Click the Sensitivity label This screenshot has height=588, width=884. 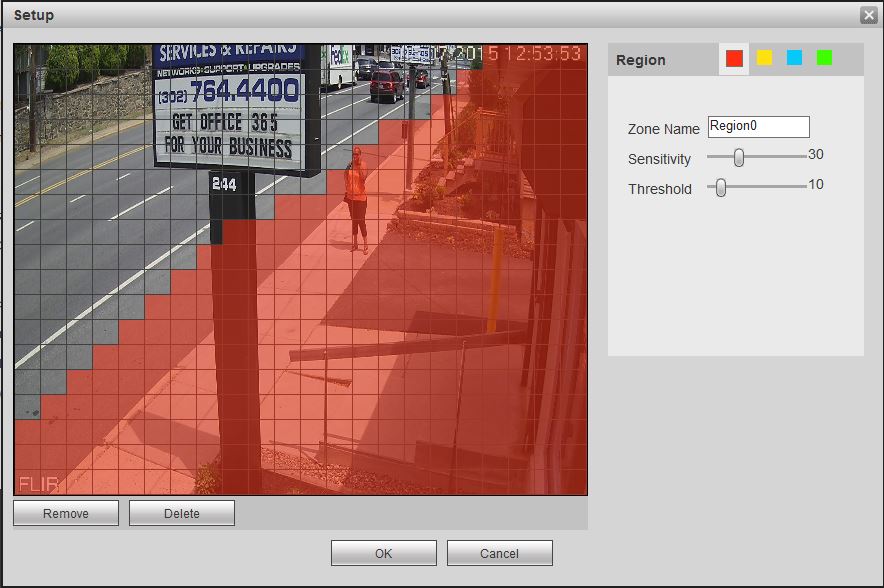pos(659,160)
